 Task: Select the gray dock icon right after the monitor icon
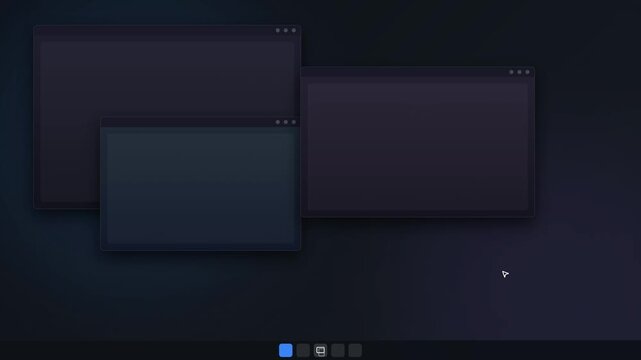click(338, 350)
